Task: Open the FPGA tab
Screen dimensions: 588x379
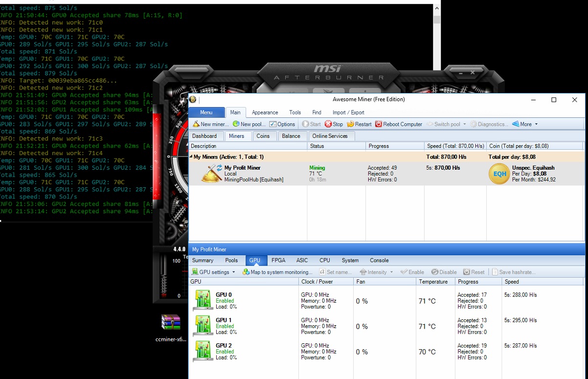Action: pyautogui.click(x=278, y=260)
